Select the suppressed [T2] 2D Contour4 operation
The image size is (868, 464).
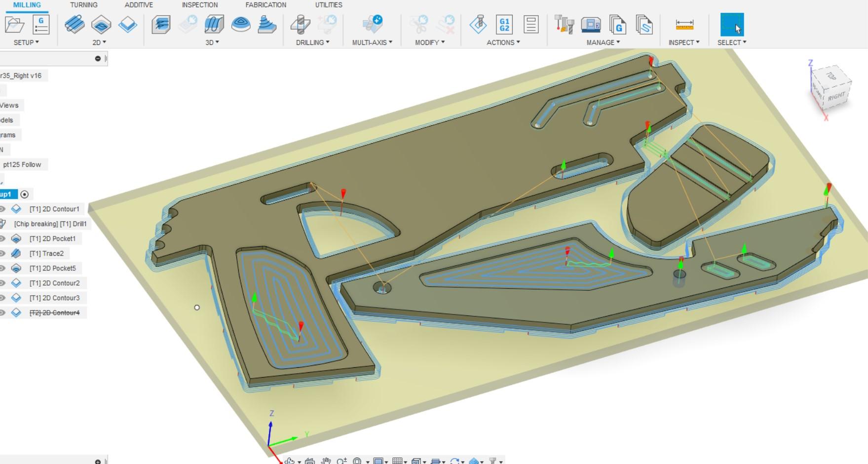[54, 312]
